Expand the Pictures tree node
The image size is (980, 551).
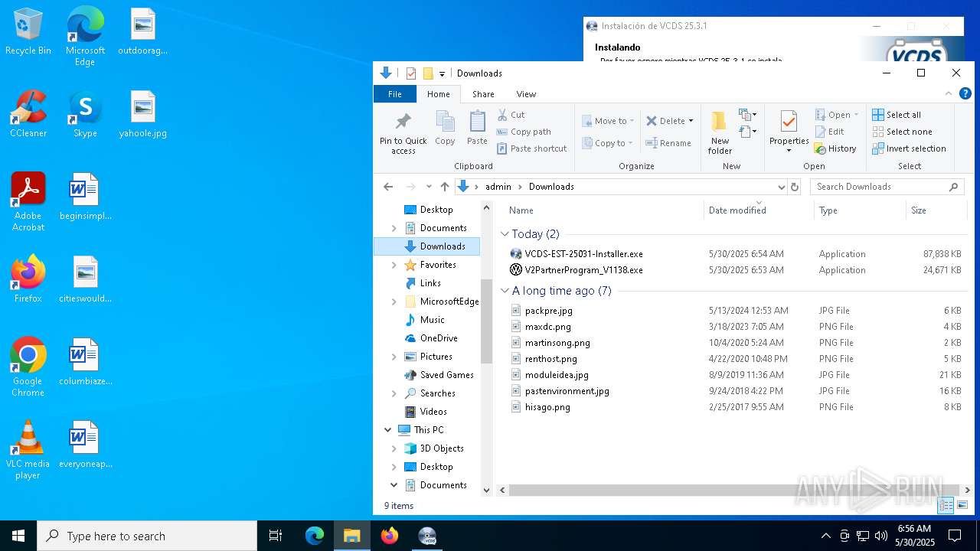point(394,357)
